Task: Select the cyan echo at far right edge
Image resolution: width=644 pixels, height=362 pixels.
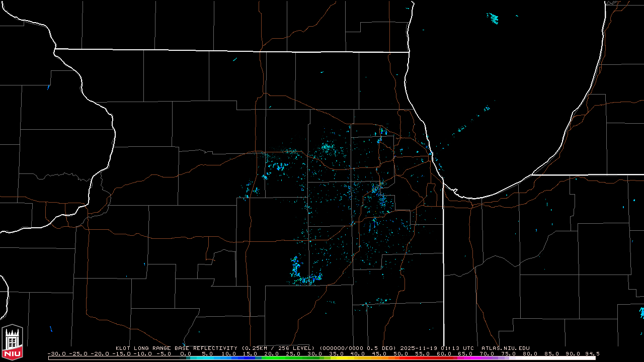Action: coord(641,312)
